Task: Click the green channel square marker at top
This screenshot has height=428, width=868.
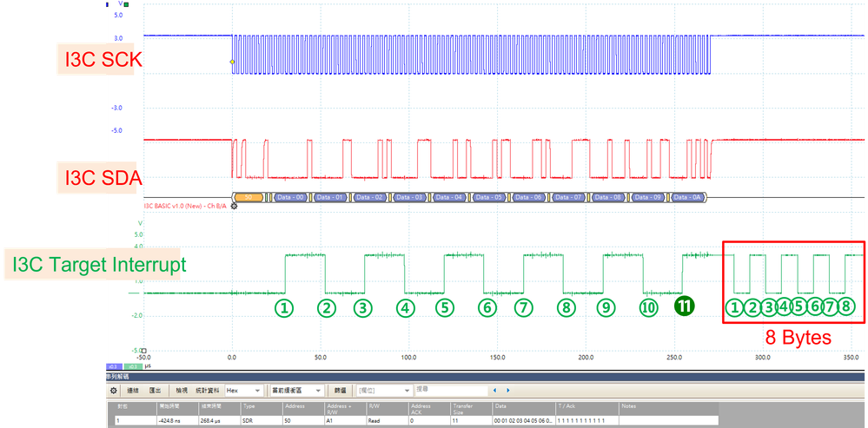Action: [x=126, y=5]
